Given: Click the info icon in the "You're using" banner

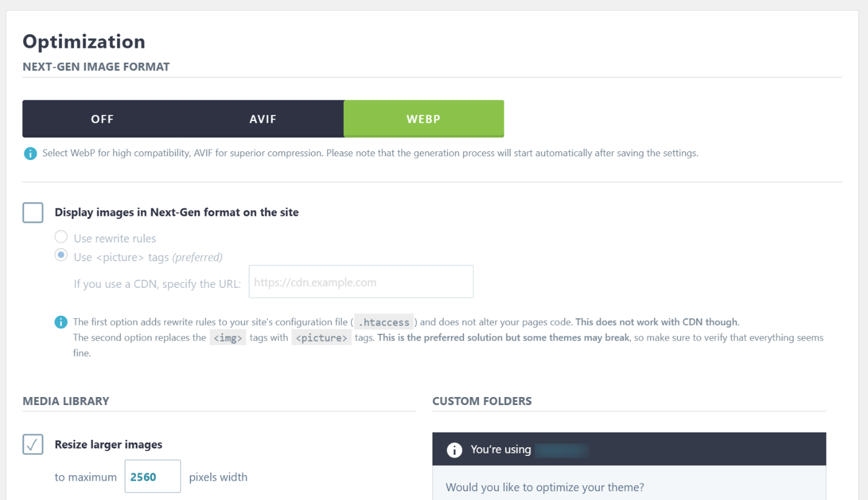Looking at the screenshot, I should pos(454,450).
